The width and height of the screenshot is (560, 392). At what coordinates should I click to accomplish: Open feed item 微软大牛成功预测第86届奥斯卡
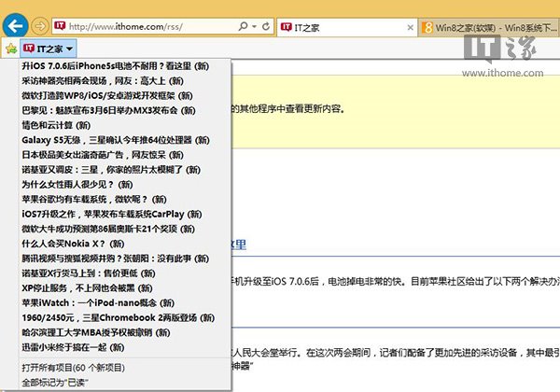pos(125,229)
